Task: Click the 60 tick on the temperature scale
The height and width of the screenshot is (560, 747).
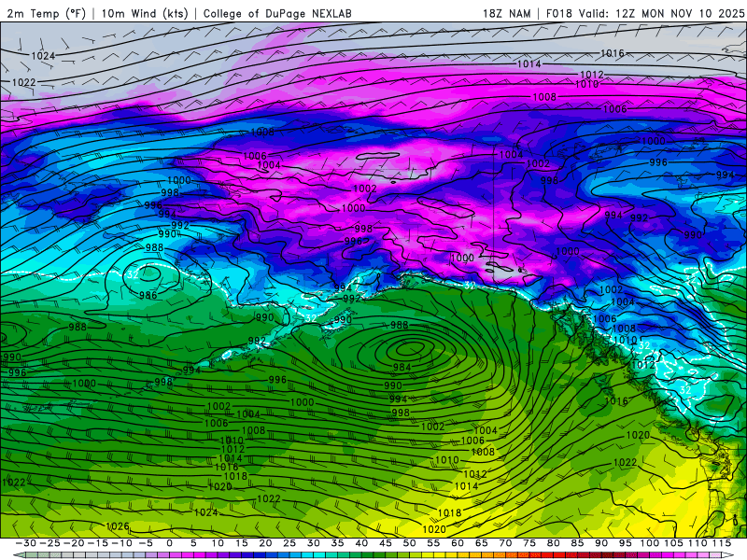Action: pyautogui.click(x=458, y=543)
